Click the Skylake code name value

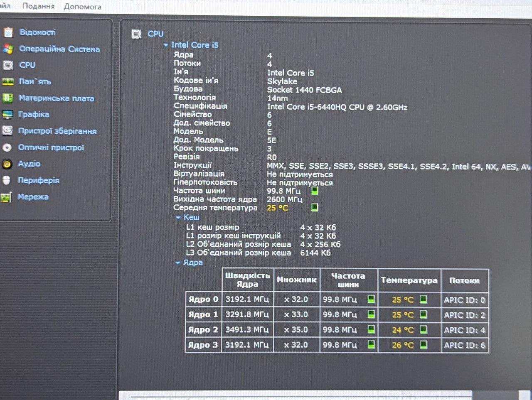click(x=282, y=81)
